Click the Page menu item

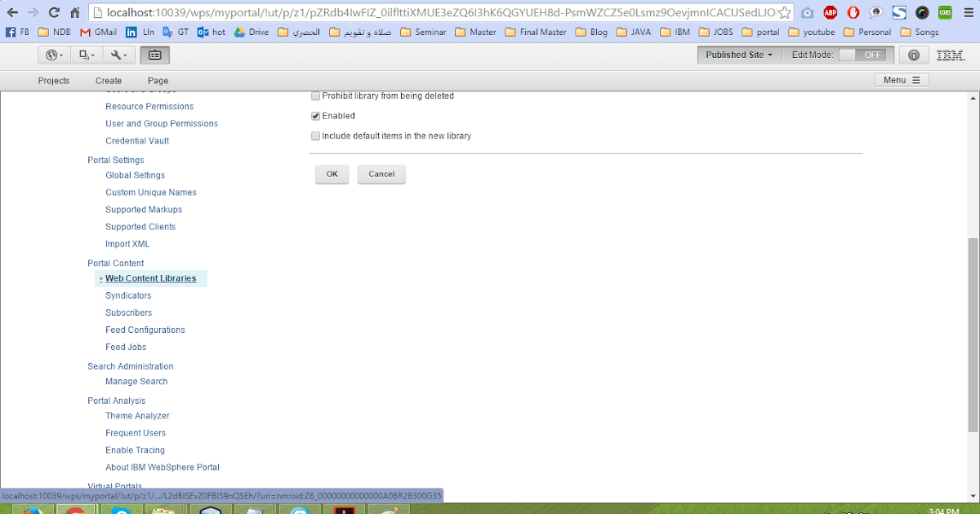157,80
